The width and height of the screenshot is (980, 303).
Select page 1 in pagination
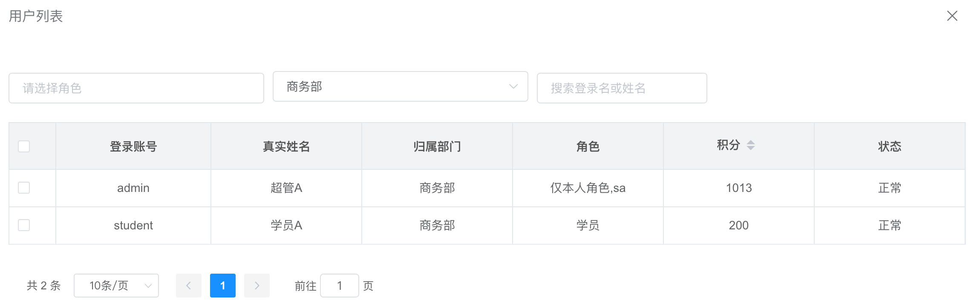(223, 286)
